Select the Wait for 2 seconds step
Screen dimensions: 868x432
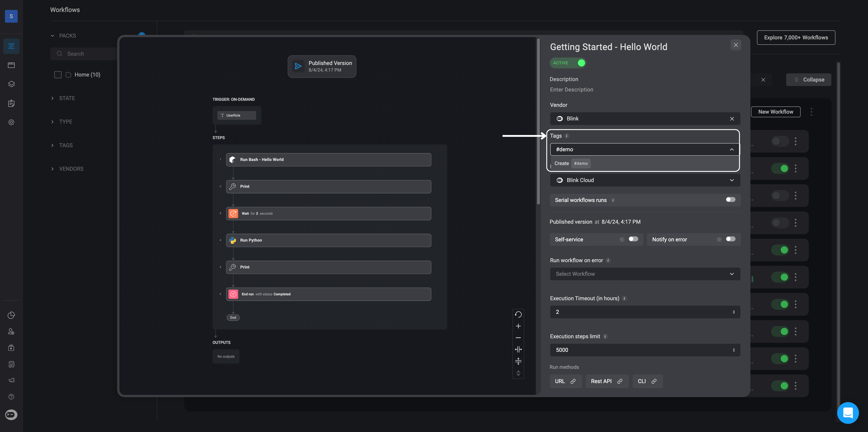click(x=329, y=214)
